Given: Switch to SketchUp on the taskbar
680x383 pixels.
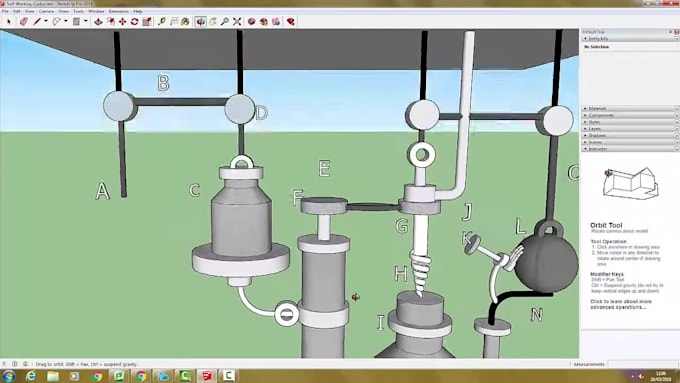Looking at the screenshot, I should (207, 376).
